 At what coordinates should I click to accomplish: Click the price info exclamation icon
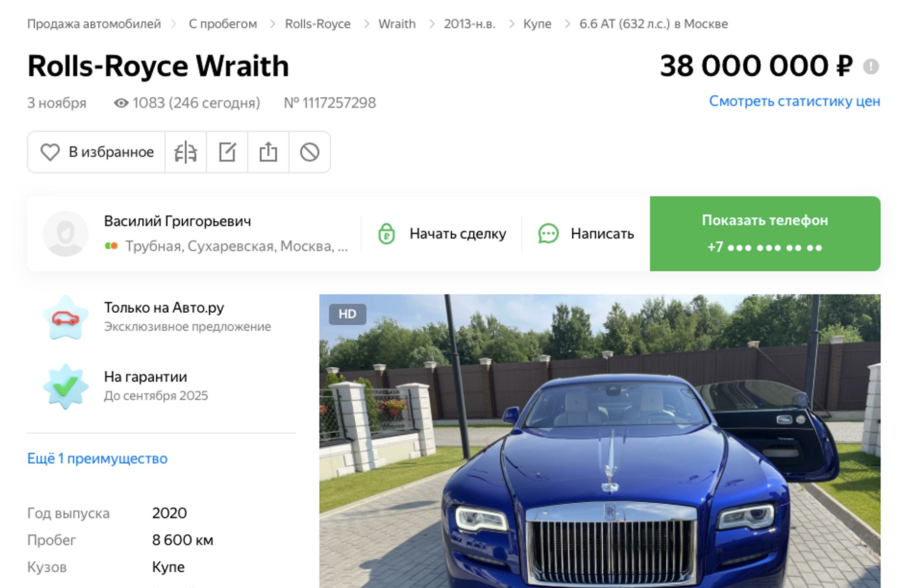[x=871, y=66]
